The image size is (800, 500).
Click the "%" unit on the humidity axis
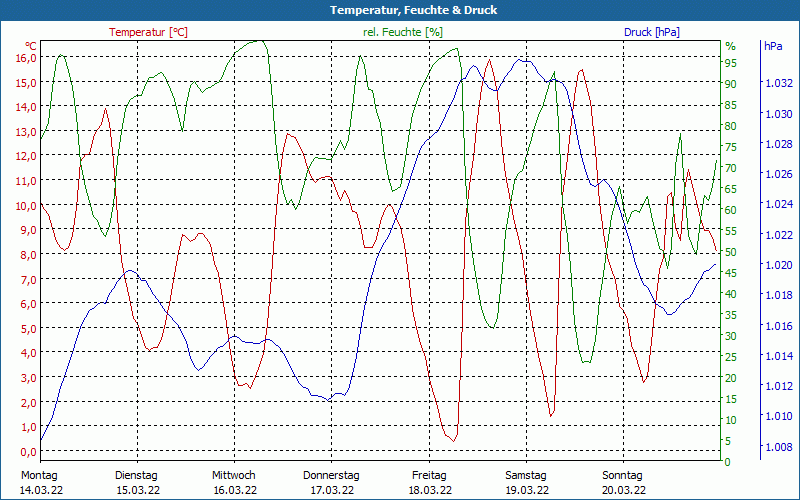(731, 46)
